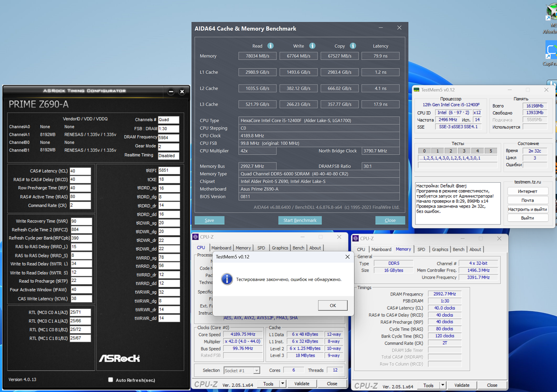Viewport: 557px width, 392px height.
Task: Minimize the ASRock Timing Configurator window
Action: (171, 91)
